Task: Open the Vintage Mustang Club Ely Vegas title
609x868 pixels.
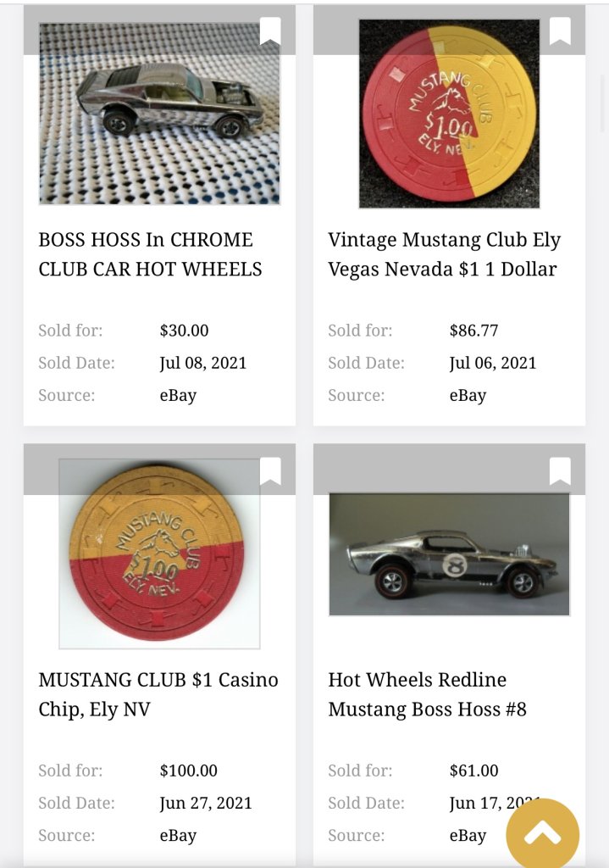Action: [x=444, y=254]
